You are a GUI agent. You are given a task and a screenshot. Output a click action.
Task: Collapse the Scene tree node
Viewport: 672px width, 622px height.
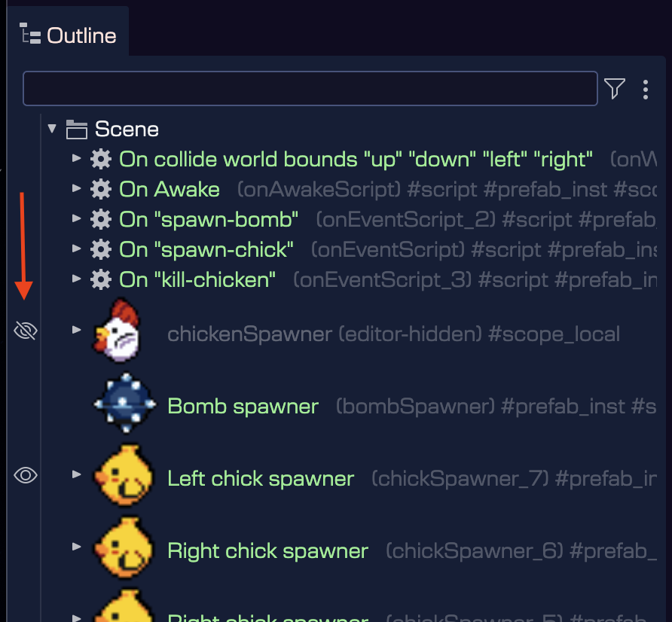(52, 129)
